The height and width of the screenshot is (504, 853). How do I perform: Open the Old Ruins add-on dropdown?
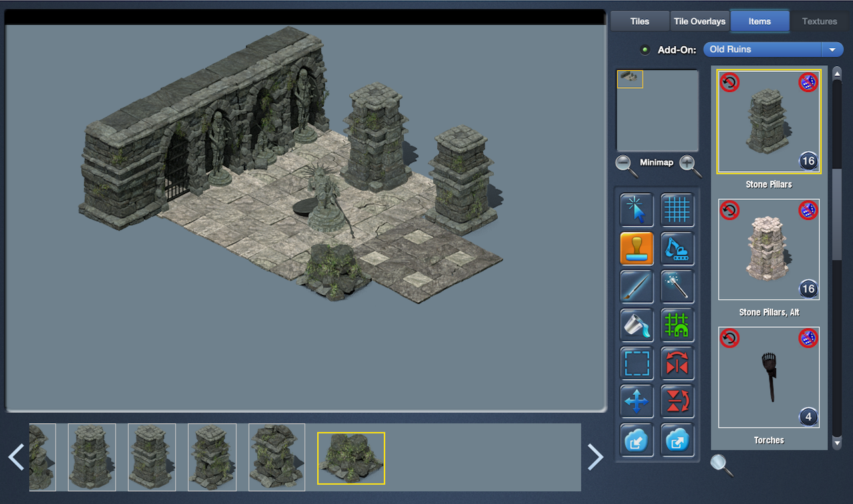[774, 49]
